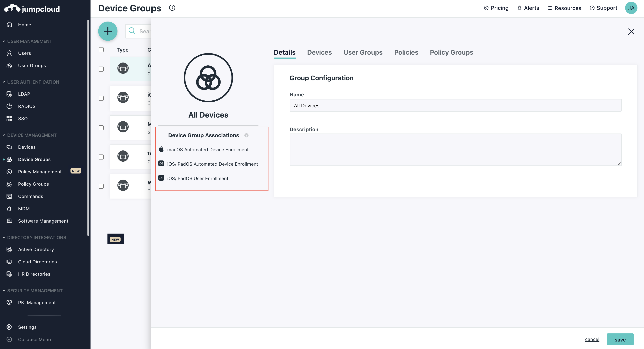Collapse the DEVICE MANAGEMENT section
The height and width of the screenshot is (349, 644).
[4, 135]
